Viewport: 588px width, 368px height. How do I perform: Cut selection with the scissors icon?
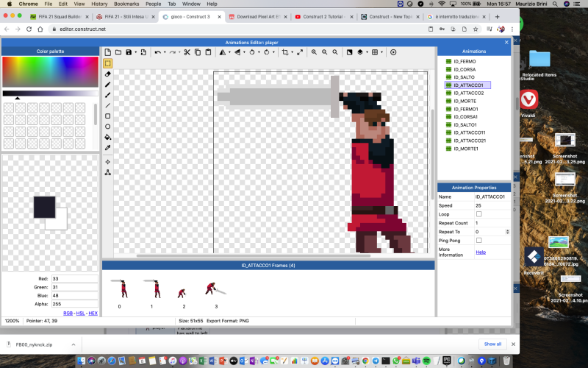(187, 52)
